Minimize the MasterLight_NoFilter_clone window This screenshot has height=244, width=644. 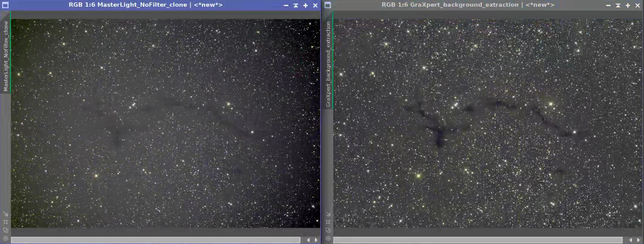(x=286, y=5)
